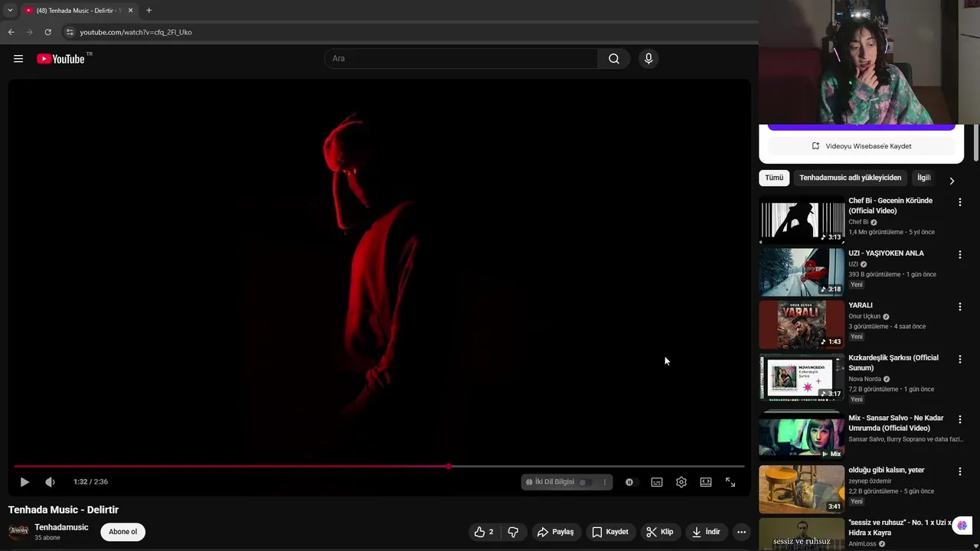The image size is (980, 551).
Task: Go to the YouTube home logo
Action: (60, 59)
